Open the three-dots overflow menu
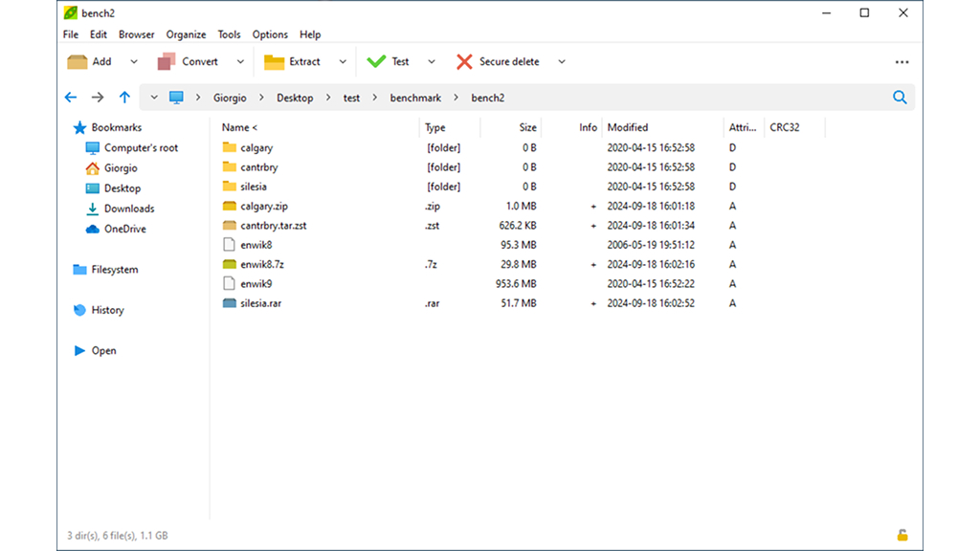Viewport: 980px width, 551px height. 902,62
